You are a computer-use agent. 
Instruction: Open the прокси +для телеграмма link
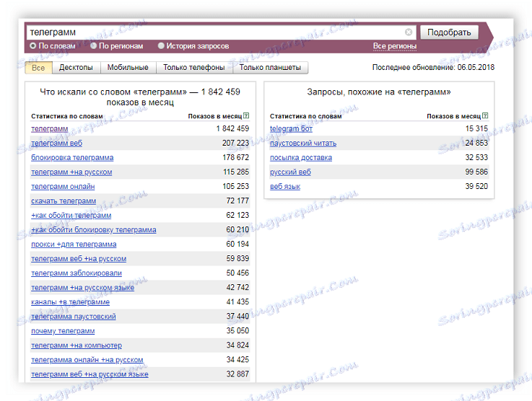[74, 244]
